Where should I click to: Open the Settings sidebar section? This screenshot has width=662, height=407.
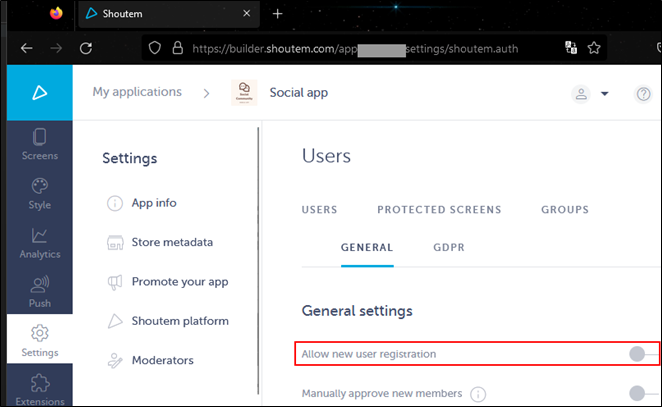point(40,340)
